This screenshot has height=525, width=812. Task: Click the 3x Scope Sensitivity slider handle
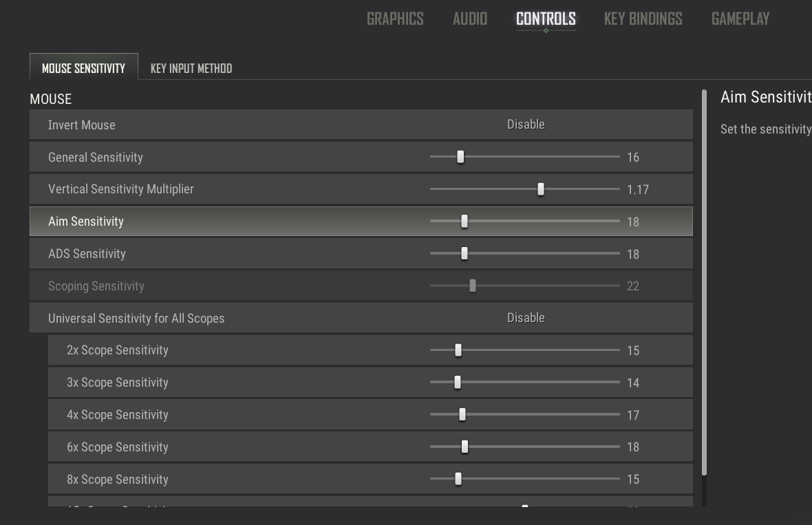(x=458, y=382)
